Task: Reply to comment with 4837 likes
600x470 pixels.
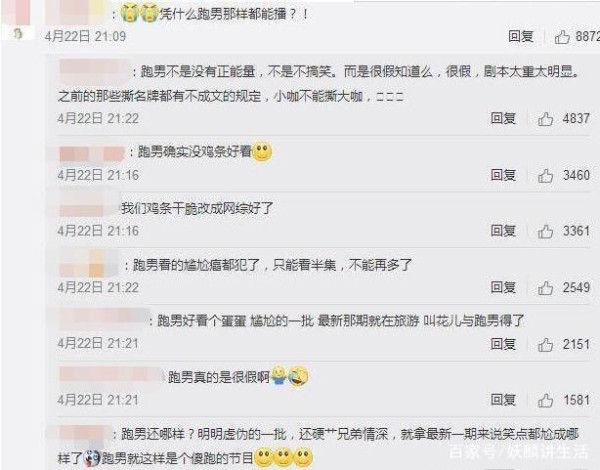Action: [x=503, y=118]
